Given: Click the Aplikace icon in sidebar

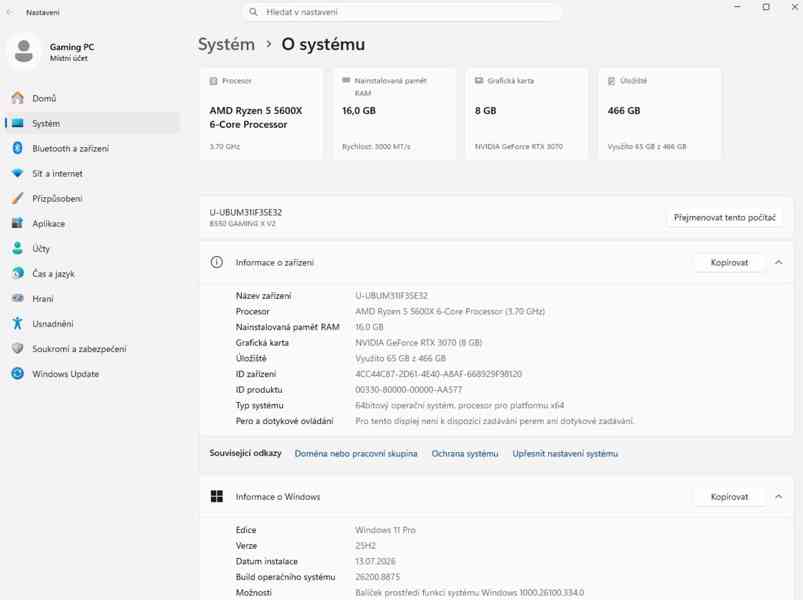Looking at the screenshot, I should [17, 223].
